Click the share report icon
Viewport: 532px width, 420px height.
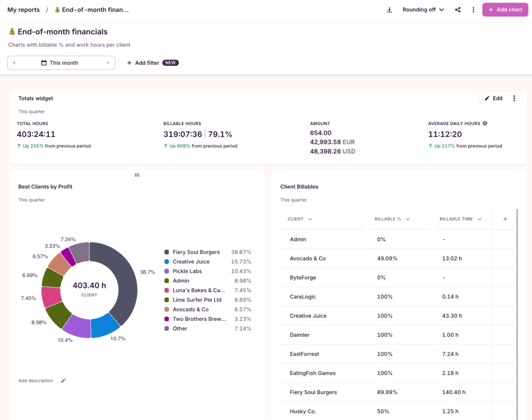[458, 9]
